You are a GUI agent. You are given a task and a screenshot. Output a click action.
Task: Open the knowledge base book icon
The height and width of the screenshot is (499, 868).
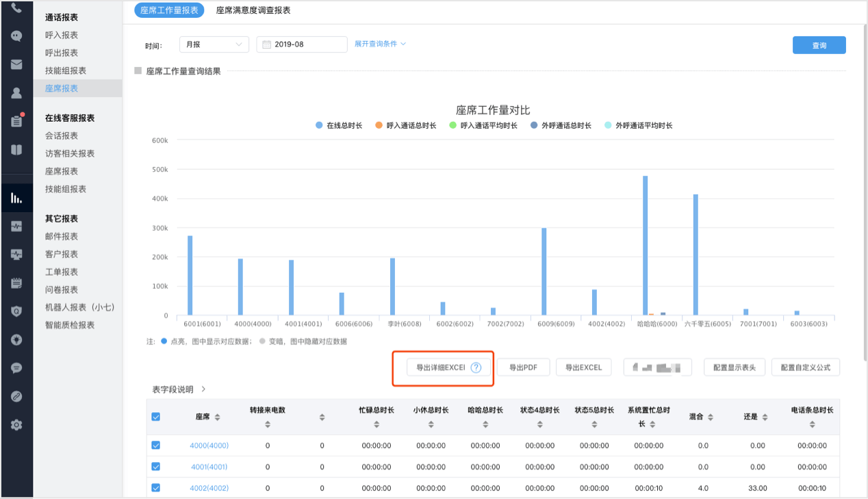coord(16,149)
